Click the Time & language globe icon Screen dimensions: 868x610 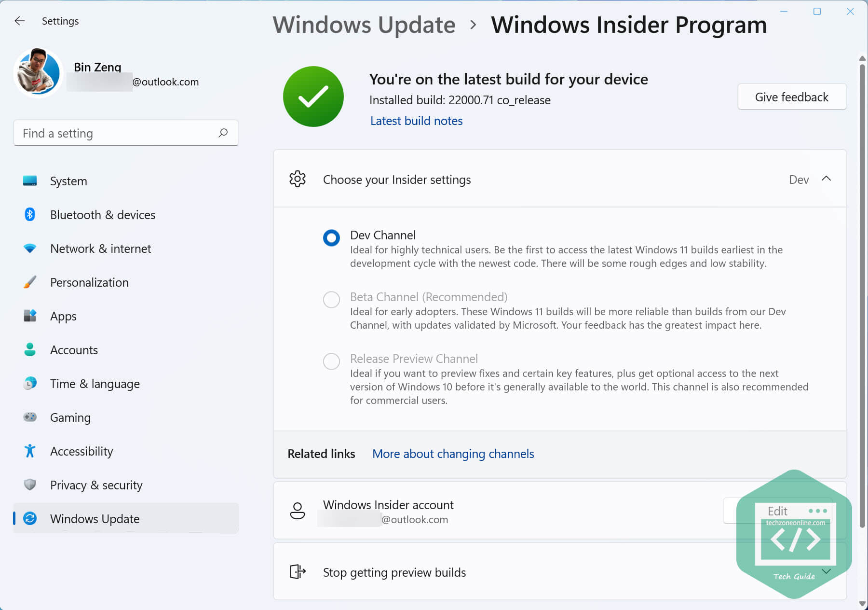point(30,384)
